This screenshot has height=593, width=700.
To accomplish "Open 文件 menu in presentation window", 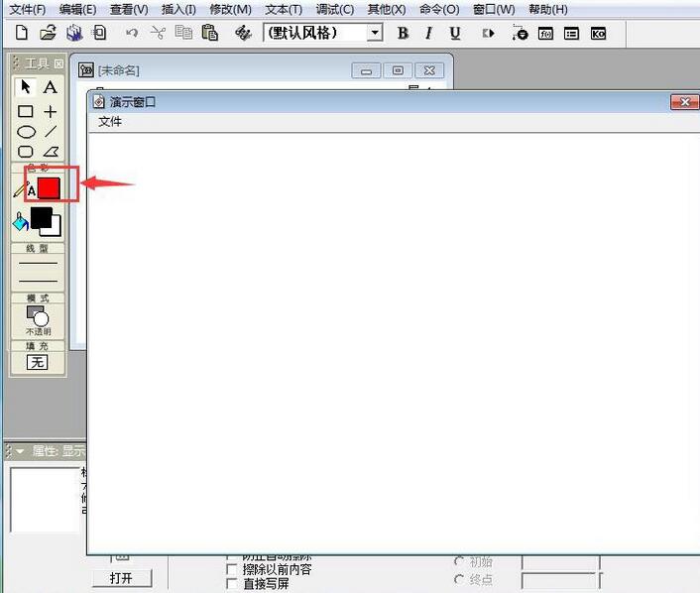I will (110, 121).
